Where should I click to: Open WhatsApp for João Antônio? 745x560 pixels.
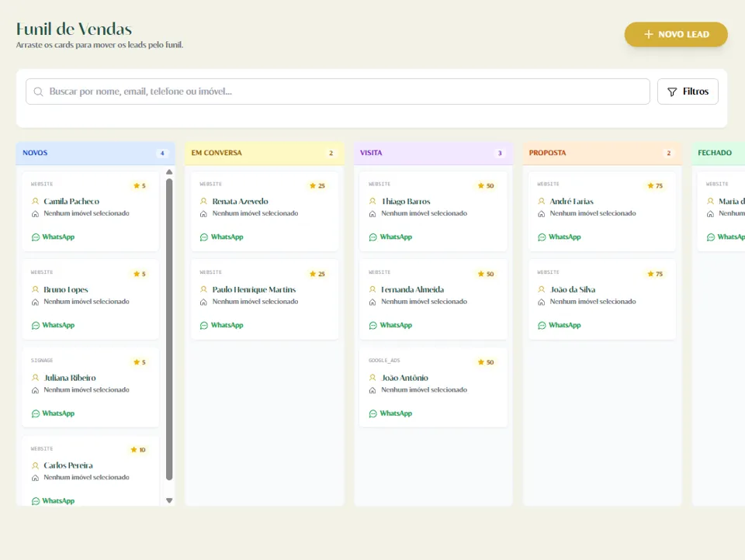tap(390, 413)
